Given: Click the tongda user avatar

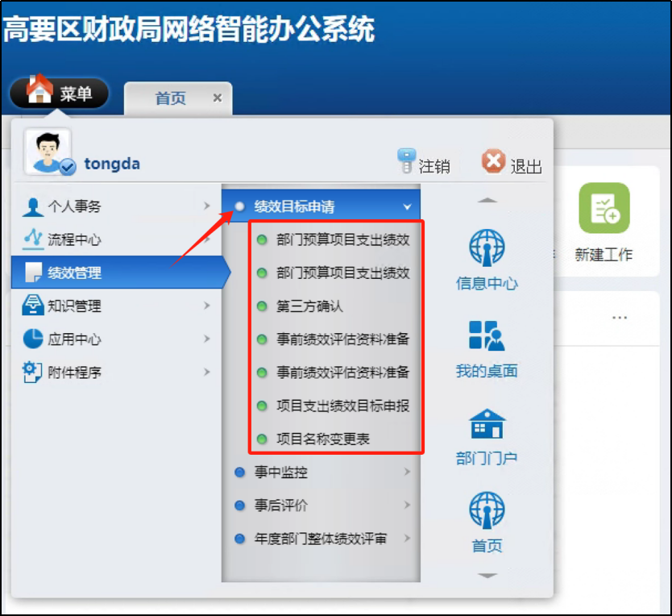Looking at the screenshot, I should tap(48, 152).
